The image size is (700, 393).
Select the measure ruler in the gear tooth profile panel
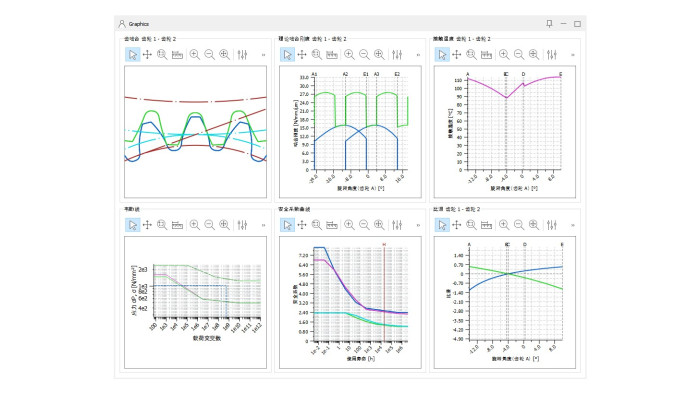click(177, 54)
